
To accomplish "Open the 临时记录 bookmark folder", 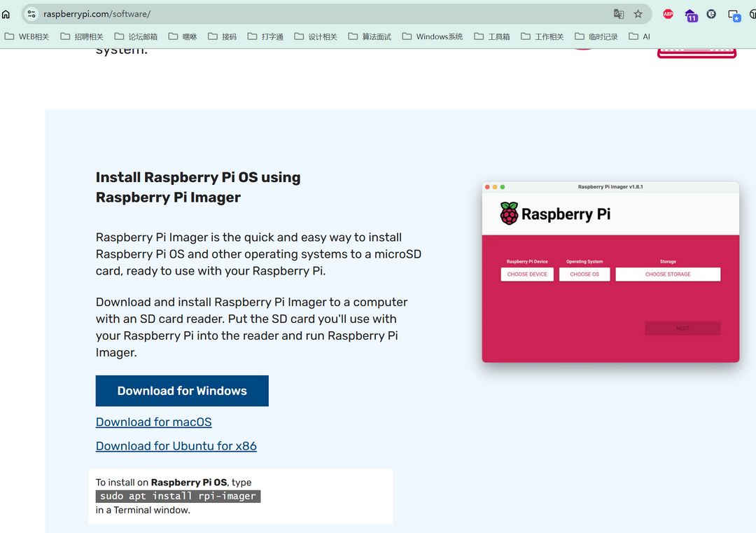I will tap(596, 36).
